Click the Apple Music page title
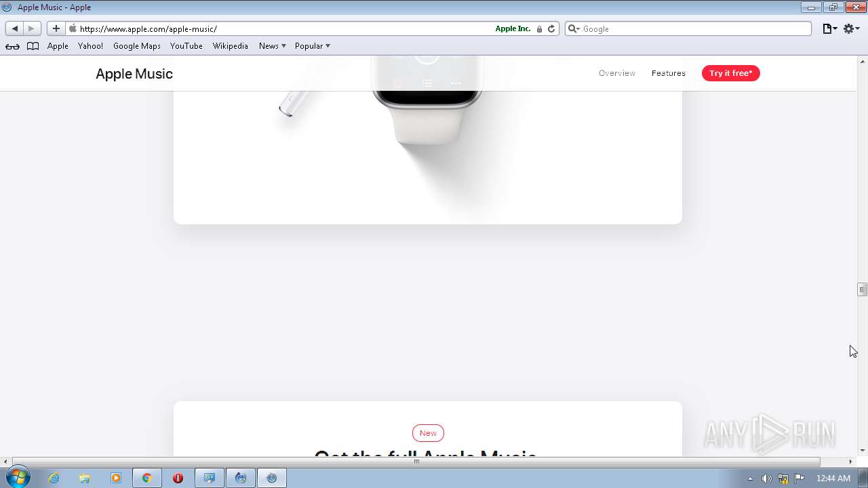 pos(134,74)
